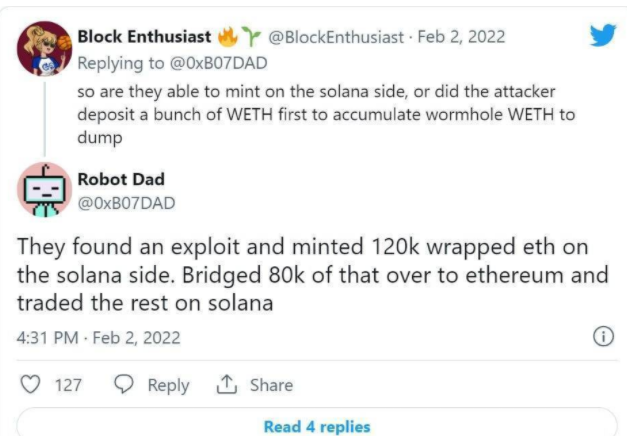Click the Twitter bird logo

coord(601,37)
